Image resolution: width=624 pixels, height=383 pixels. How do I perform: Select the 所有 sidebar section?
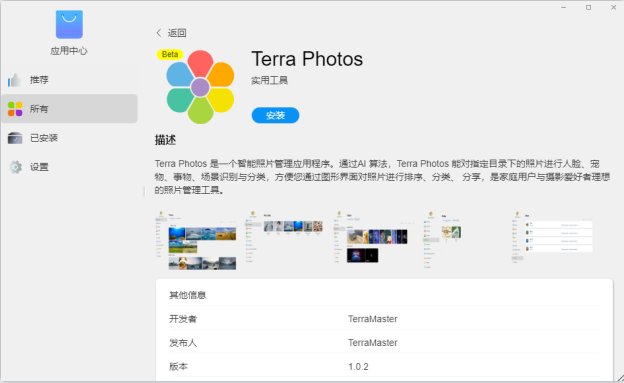tap(69, 109)
